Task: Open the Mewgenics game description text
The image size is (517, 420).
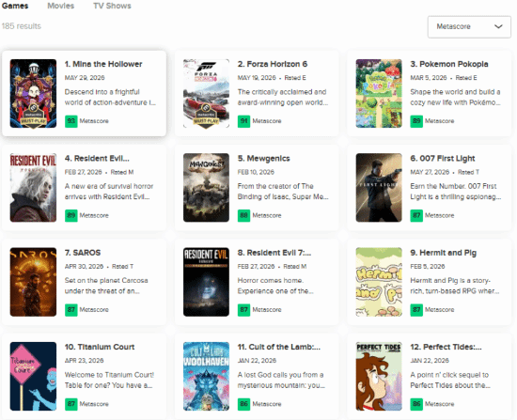Action: click(x=283, y=192)
